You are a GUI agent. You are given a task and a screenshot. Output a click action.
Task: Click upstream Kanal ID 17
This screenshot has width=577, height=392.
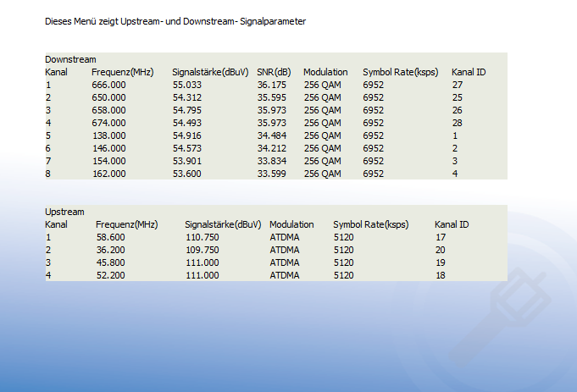tap(440, 238)
